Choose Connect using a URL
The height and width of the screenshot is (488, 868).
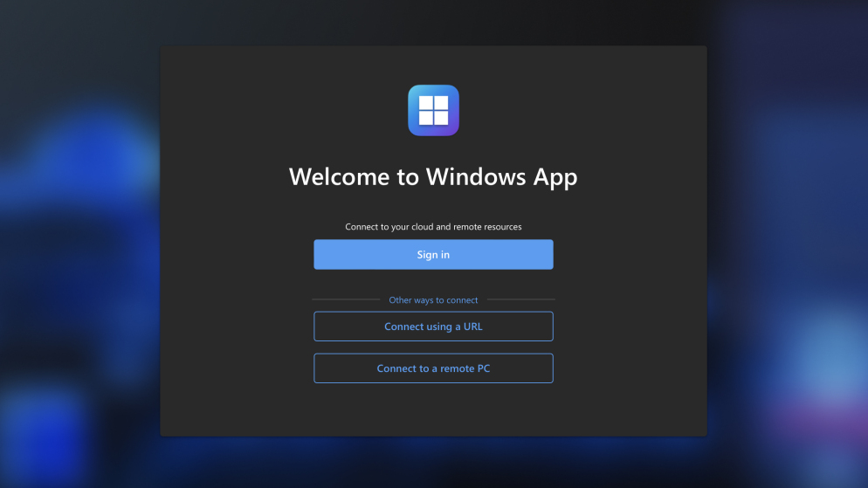pos(433,326)
